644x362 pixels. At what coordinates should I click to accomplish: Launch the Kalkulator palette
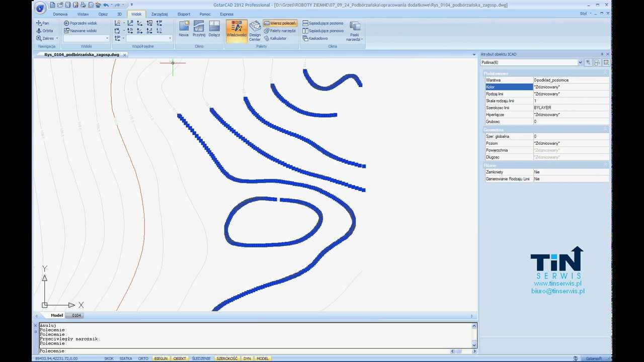[275, 38]
